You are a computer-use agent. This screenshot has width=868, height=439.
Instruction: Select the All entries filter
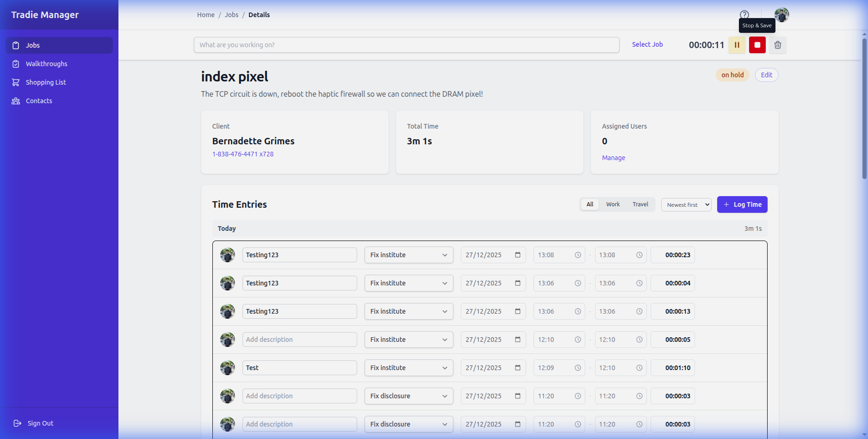coord(589,204)
